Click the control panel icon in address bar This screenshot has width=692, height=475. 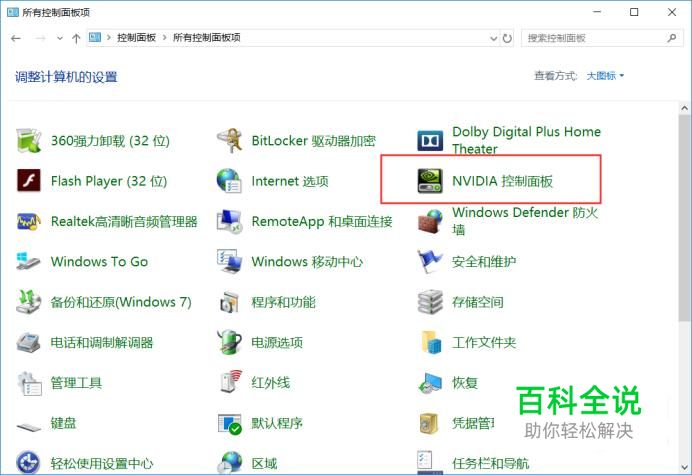tap(95, 38)
